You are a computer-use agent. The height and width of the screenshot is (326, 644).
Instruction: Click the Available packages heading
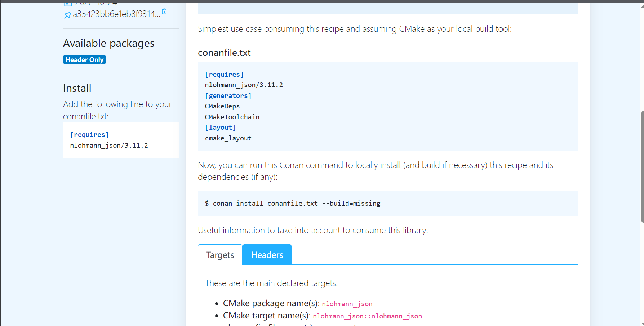coord(108,43)
